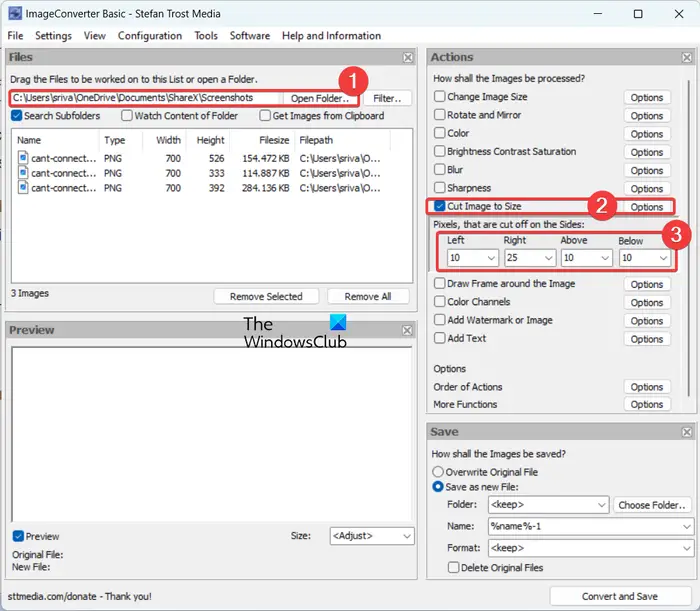Enable the Blur action

pos(440,170)
